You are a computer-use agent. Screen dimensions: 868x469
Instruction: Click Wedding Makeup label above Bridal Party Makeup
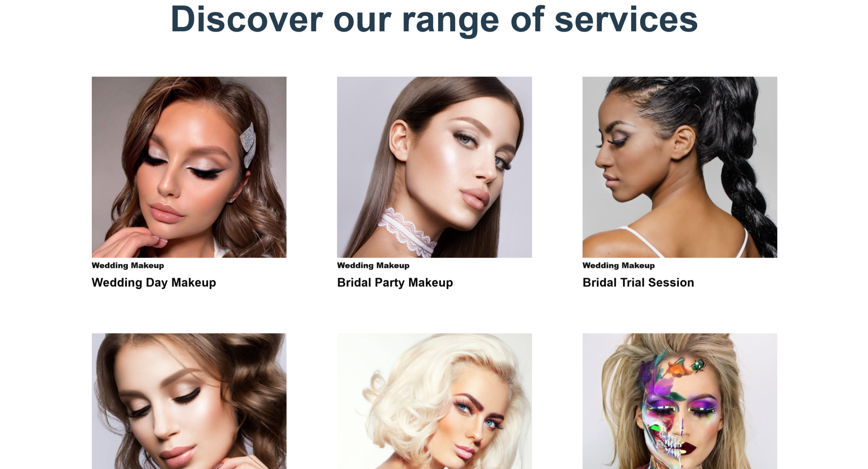(373, 265)
